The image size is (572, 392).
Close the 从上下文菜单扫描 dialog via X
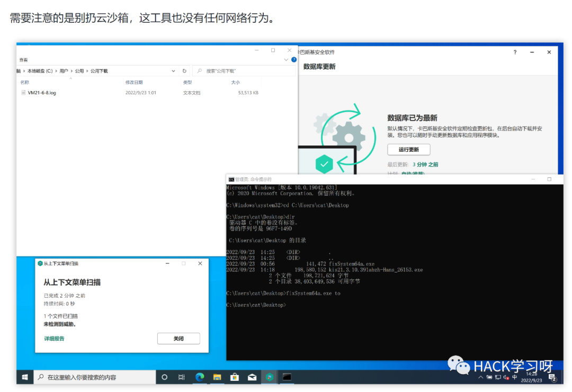tap(200, 263)
